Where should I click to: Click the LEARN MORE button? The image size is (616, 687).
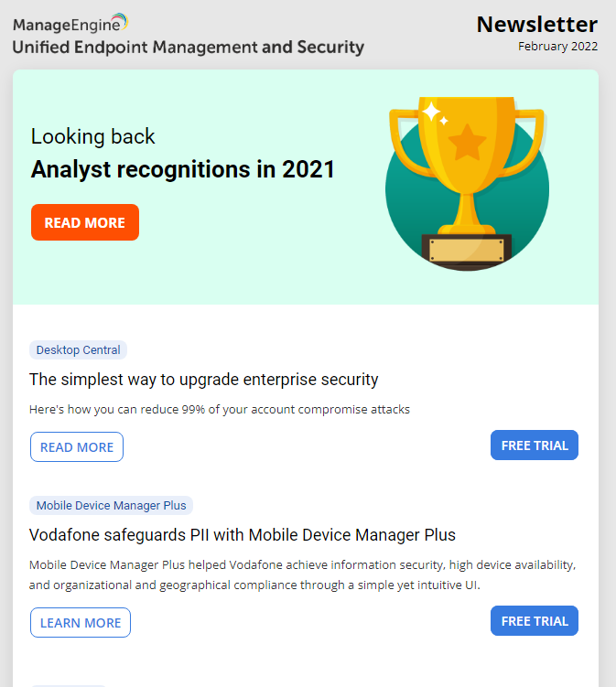[x=81, y=623]
